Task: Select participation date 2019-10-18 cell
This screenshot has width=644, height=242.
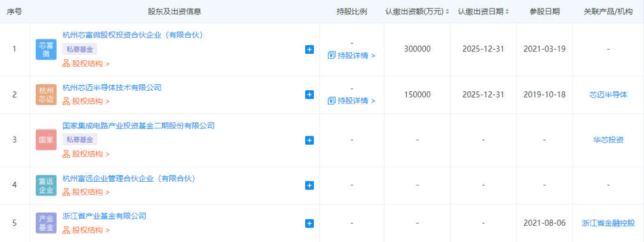Action: click(544, 94)
